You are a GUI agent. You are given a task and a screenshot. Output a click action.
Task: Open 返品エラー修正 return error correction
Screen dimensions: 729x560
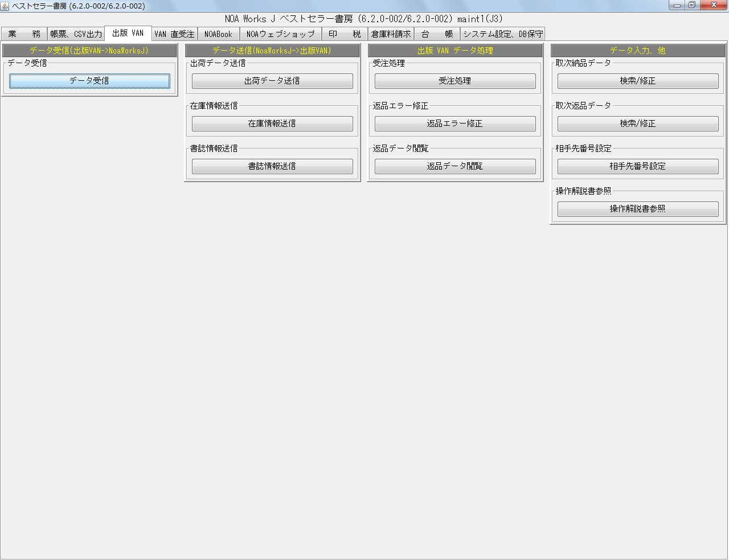pos(454,123)
